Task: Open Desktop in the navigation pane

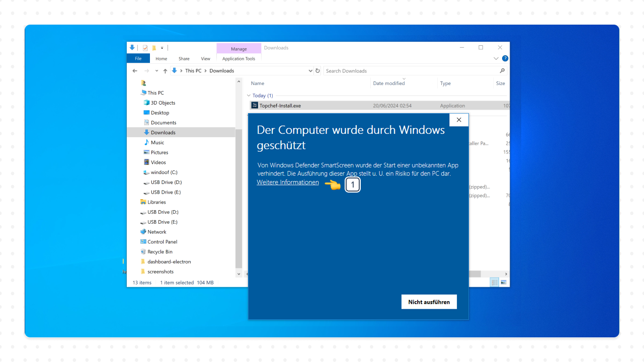Action: (160, 113)
